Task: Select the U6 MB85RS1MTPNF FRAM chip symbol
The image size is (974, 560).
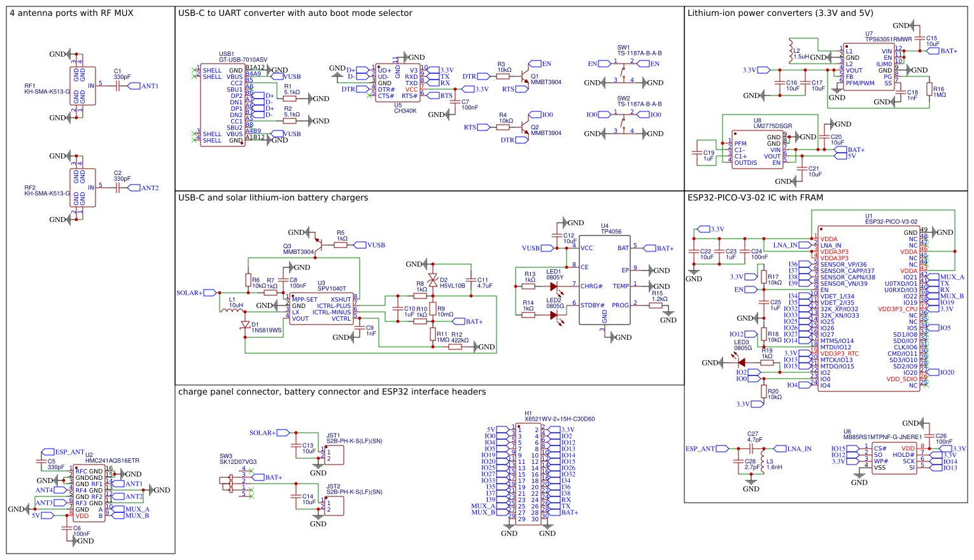Action: click(894, 458)
